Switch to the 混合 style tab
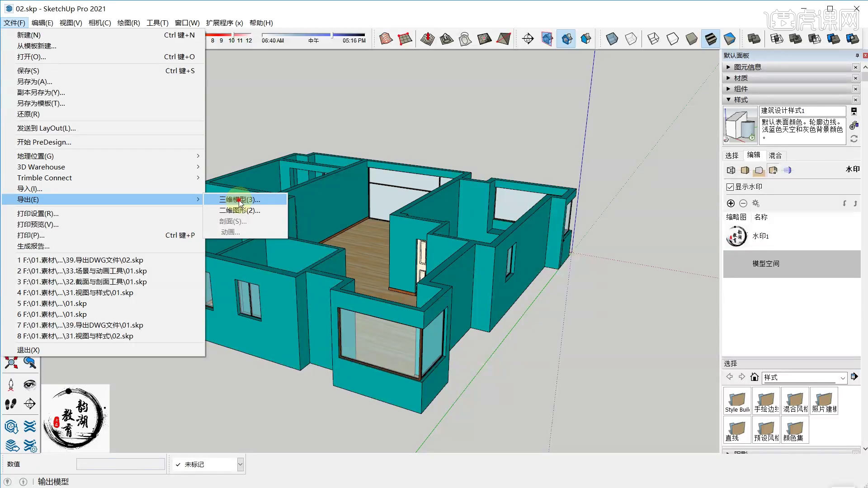Image resolution: width=868 pixels, height=488 pixels. (775, 155)
